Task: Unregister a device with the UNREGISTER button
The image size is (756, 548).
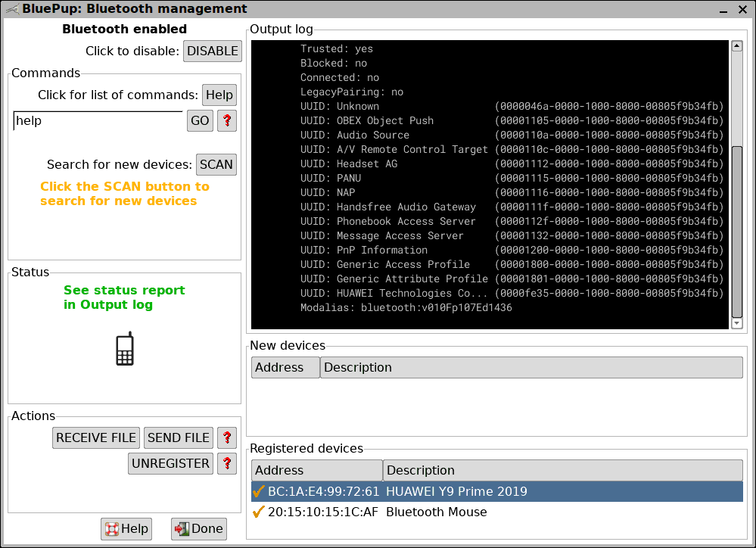Action: [170, 463]
